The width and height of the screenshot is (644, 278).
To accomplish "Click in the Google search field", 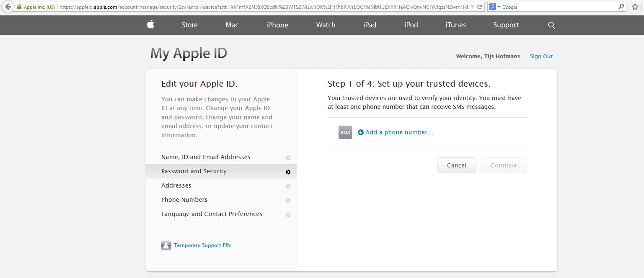I will (x=557, y=7).
